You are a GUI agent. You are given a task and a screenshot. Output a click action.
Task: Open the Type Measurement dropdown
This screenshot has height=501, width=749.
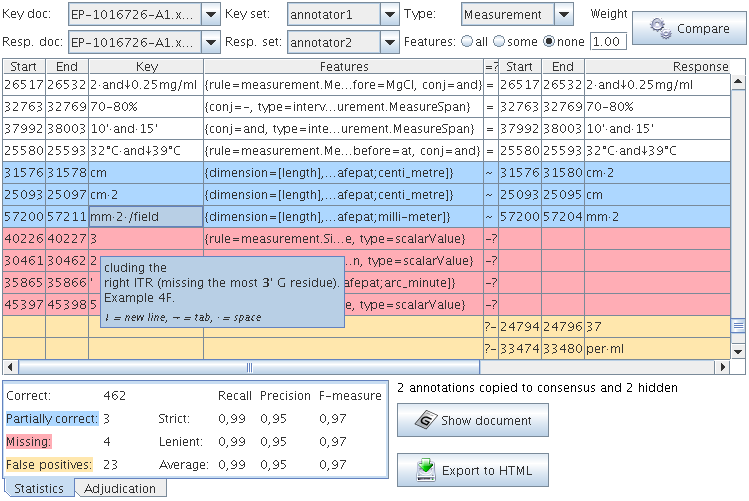564,15
